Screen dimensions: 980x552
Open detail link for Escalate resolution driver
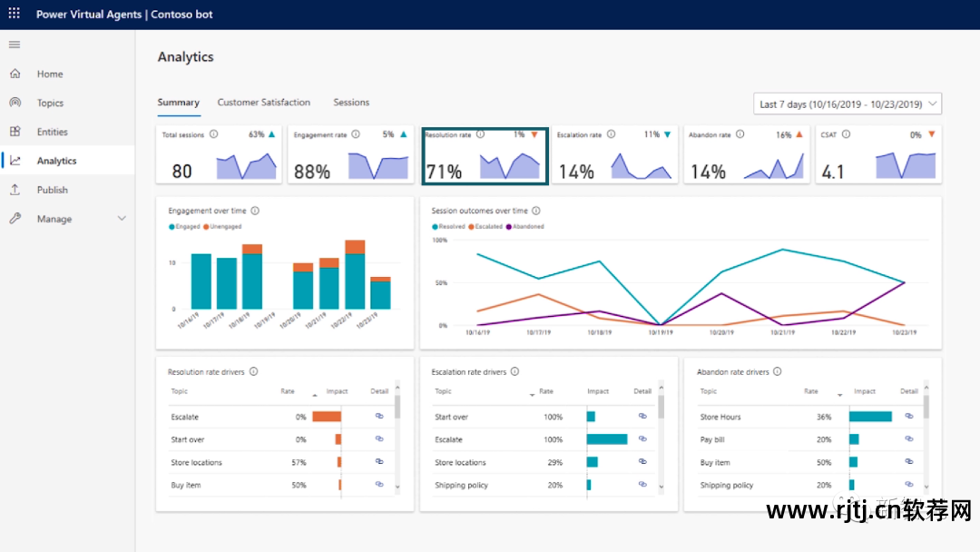click(x=379, y=416)
